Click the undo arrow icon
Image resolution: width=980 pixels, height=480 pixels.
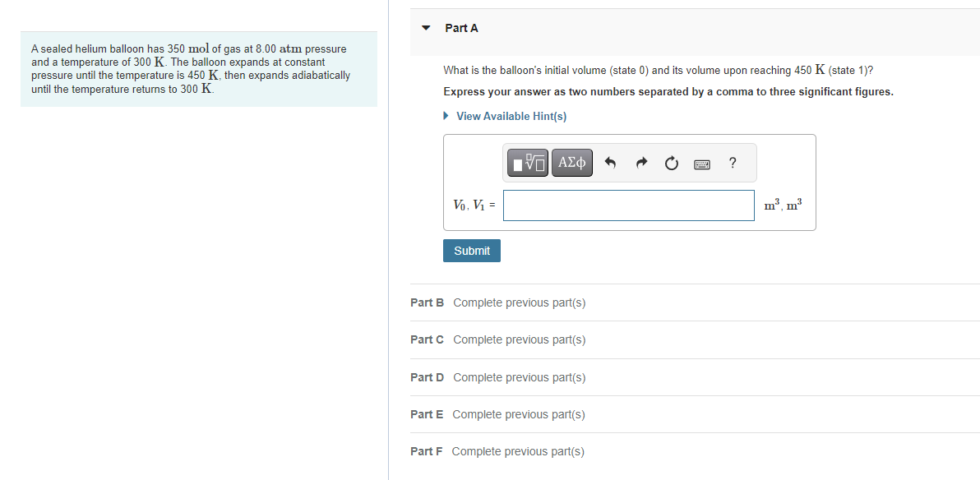[610, 164]
